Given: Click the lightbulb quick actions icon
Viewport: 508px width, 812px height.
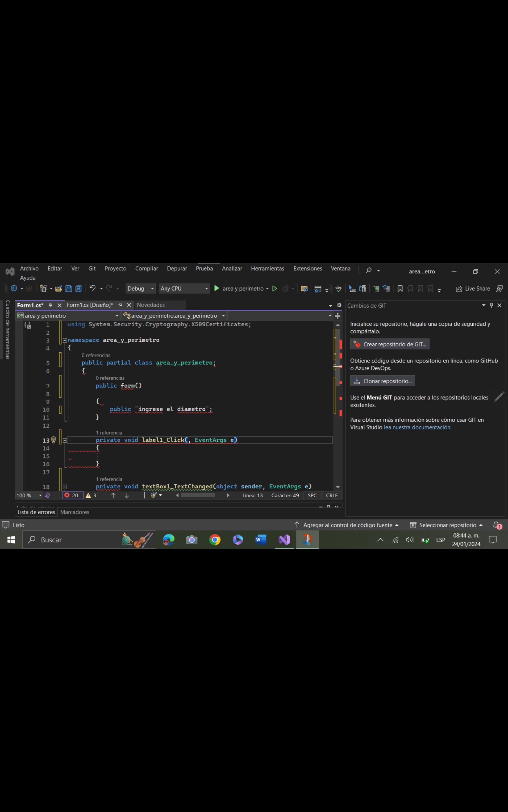Looking at the screenshot, I should (53, 440).
